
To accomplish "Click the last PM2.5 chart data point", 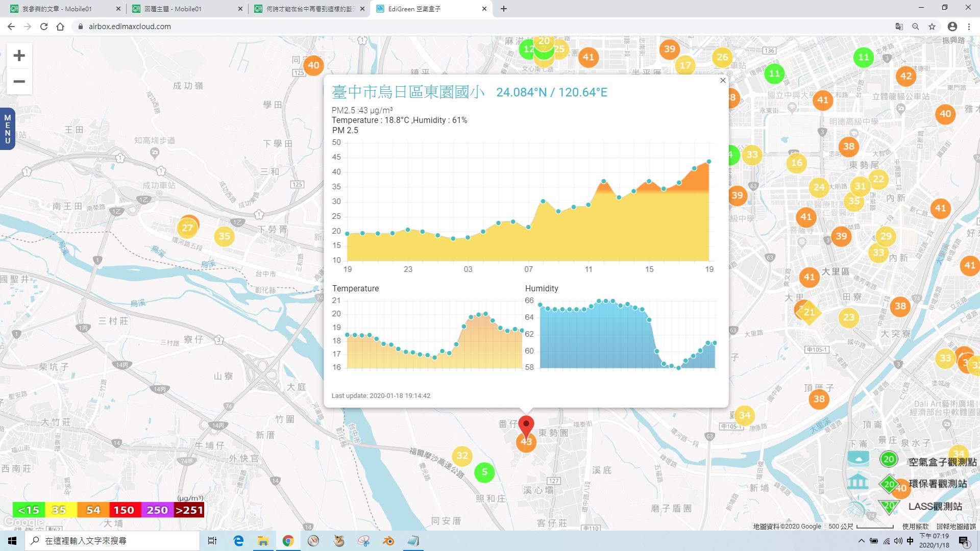I will pyautogui.click(x=709, y=162).
